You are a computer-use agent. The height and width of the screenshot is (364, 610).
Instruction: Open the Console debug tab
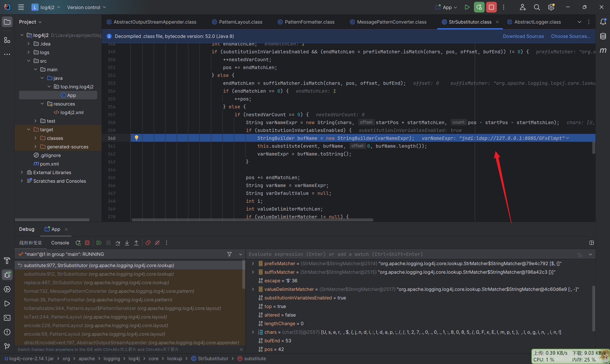click(60, 243)
